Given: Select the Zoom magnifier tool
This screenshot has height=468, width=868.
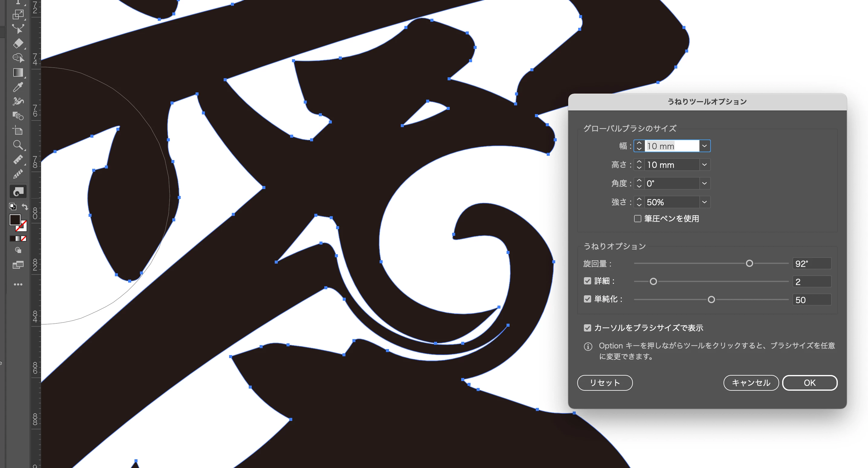Looking at the screenshot, I should pos(18,145).
